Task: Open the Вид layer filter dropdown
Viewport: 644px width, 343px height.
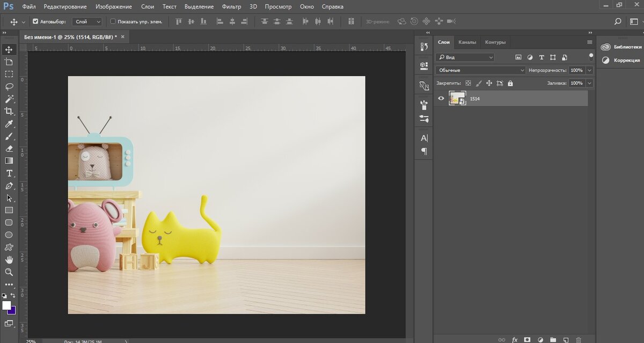Action: (465, 57)
